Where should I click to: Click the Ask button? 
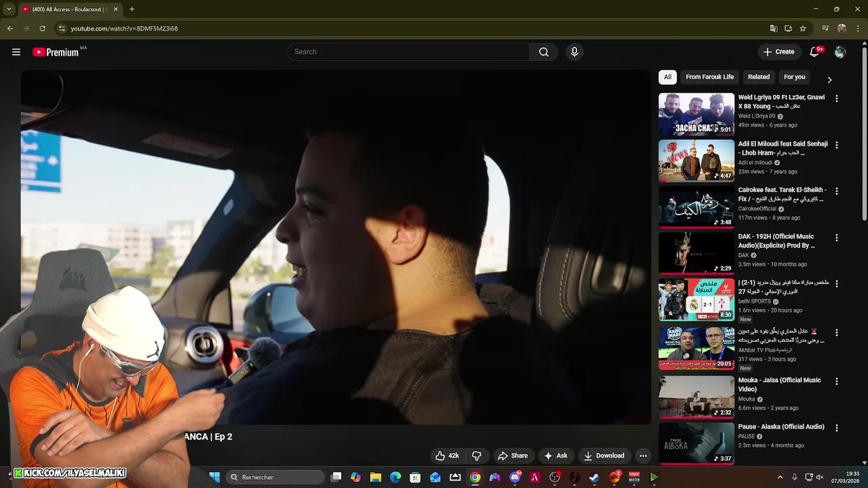coord(555,455)
